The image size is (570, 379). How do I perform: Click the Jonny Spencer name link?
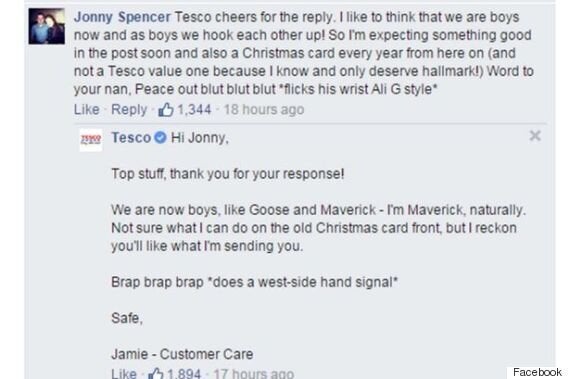(122, 17)
